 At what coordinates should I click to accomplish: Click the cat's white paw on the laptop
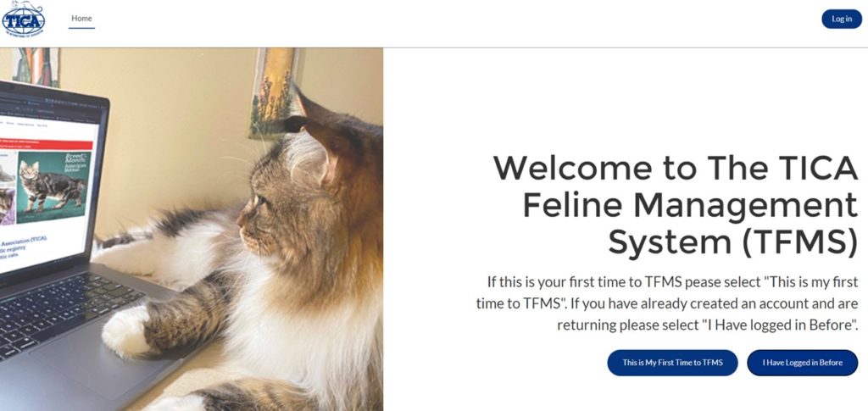coord(125,330)
